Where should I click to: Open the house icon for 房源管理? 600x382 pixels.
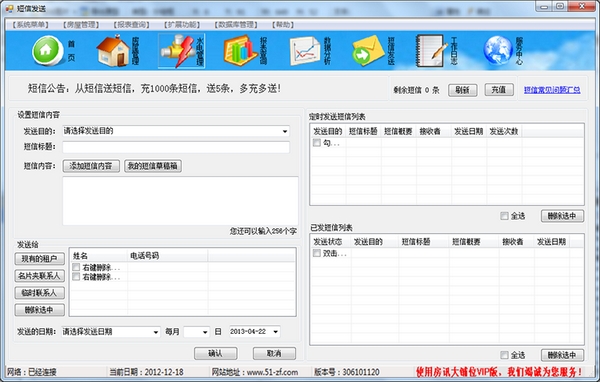tap(113, 51)
